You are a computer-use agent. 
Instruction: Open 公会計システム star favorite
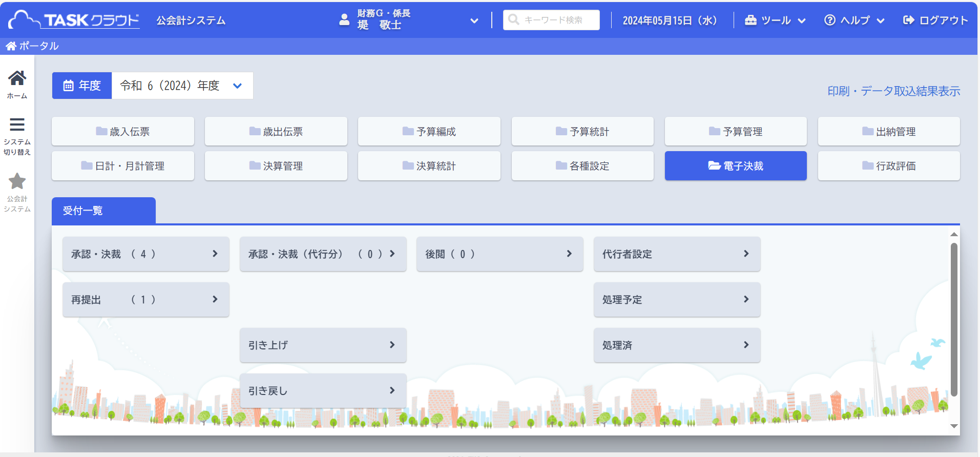[x=17, y=193]
